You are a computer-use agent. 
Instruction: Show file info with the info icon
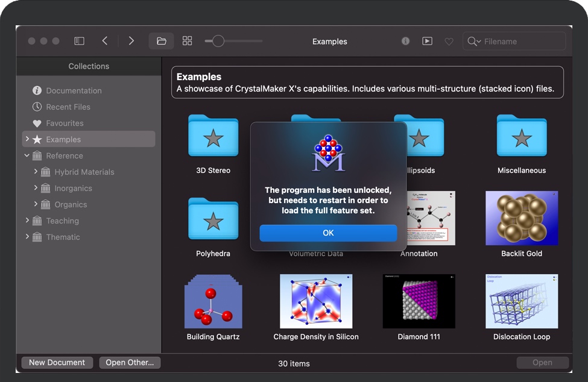(405, 41)
